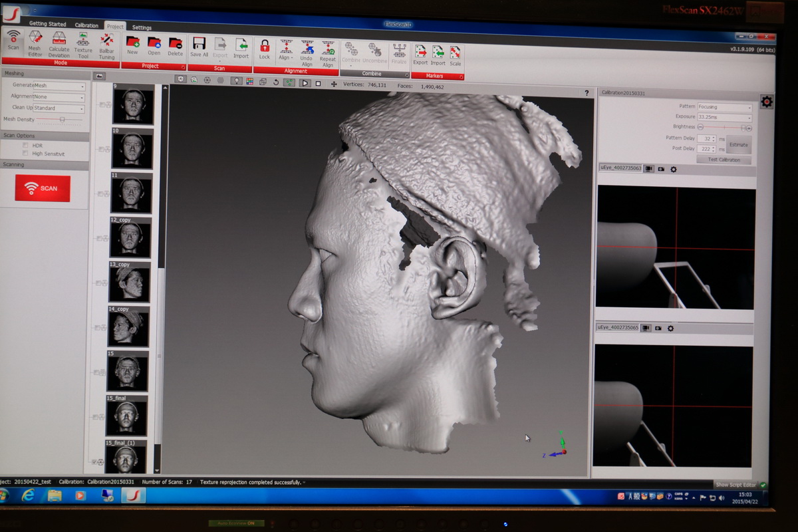Screen dimensions: 798x532
Task: Lock the scan alignment
Action: 265,48
